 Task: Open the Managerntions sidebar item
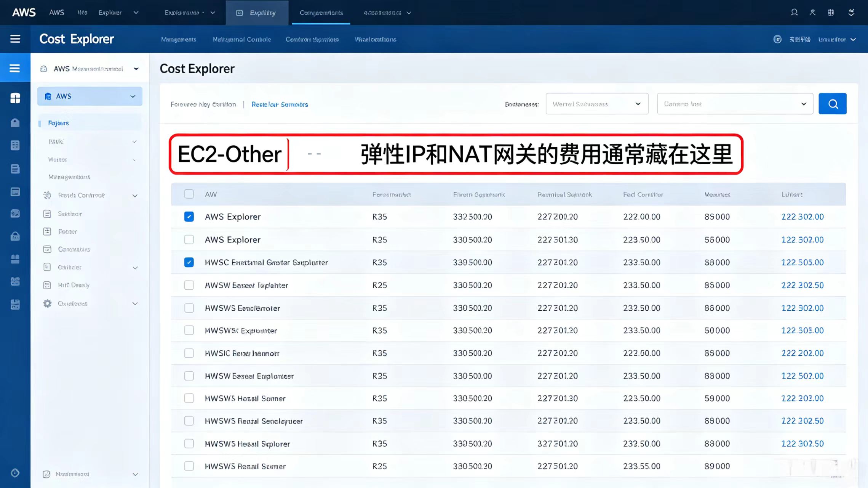click(69, 177)
